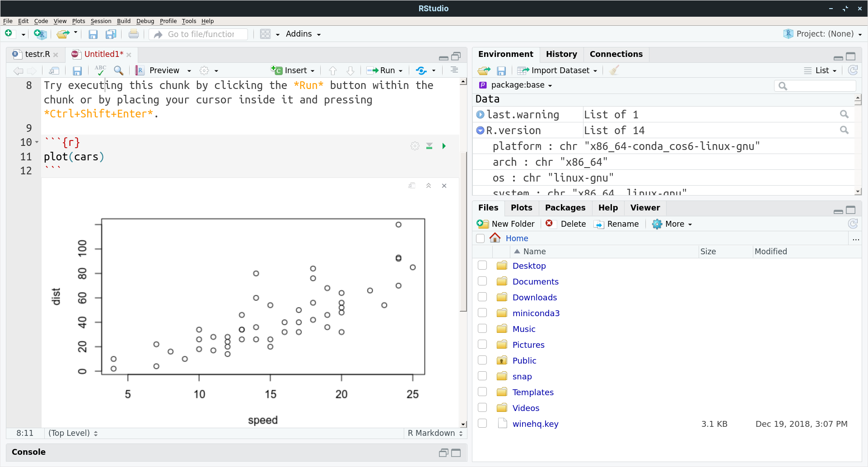868x467 pixels.
Task: Switch to the History tab
Action: (561, 54)
